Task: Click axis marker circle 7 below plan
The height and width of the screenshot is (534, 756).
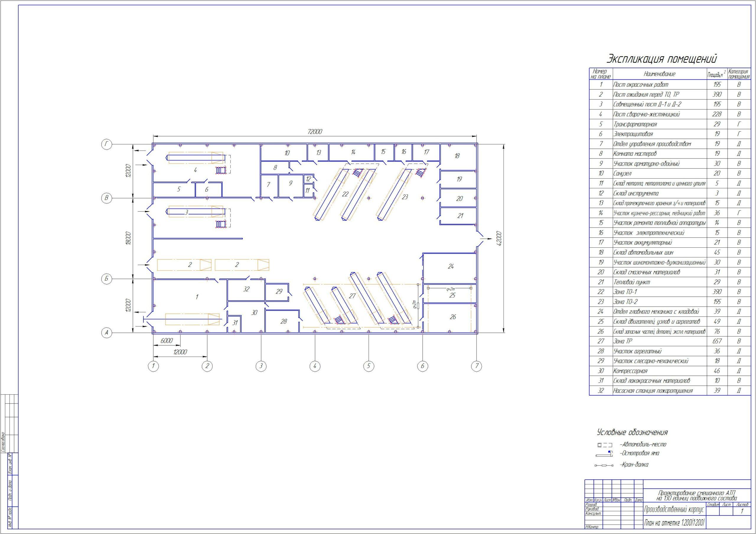Action: tap(476, 366)
